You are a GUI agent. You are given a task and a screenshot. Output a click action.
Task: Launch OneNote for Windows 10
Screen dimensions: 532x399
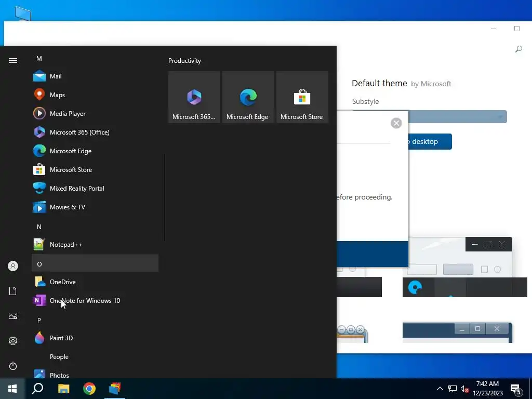point(95,300)
